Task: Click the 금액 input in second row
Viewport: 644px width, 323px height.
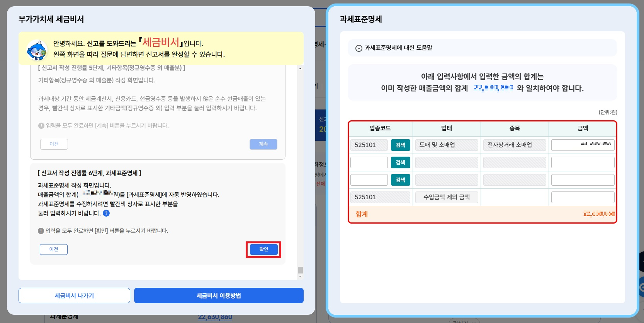Action: pyautogui.click(x=583, y=162)
